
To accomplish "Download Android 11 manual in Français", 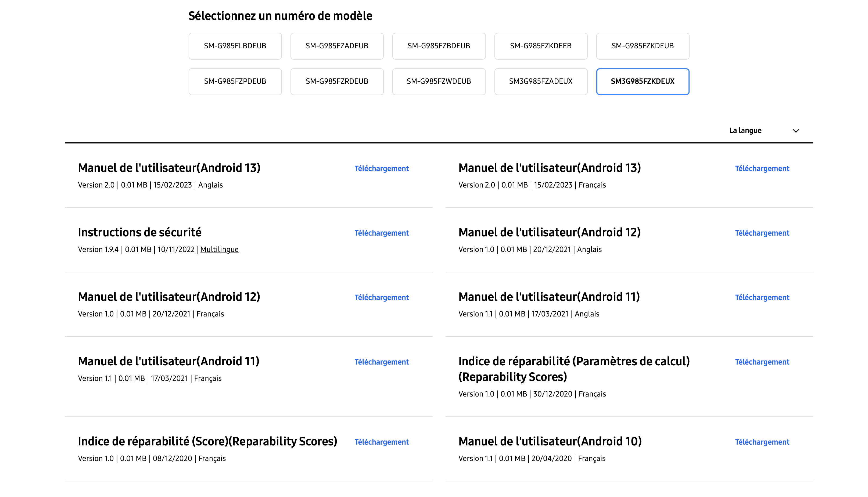I will [x=381, y=362].
